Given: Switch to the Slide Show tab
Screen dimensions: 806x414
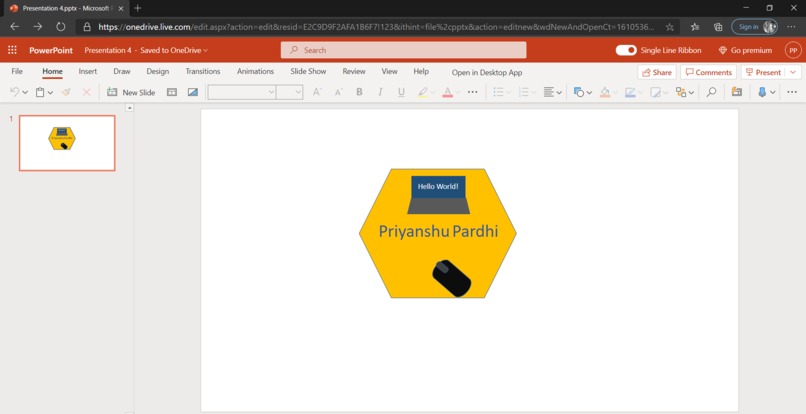Looking at the screenshot, I should pyautogui.click(x=308, y=71).
